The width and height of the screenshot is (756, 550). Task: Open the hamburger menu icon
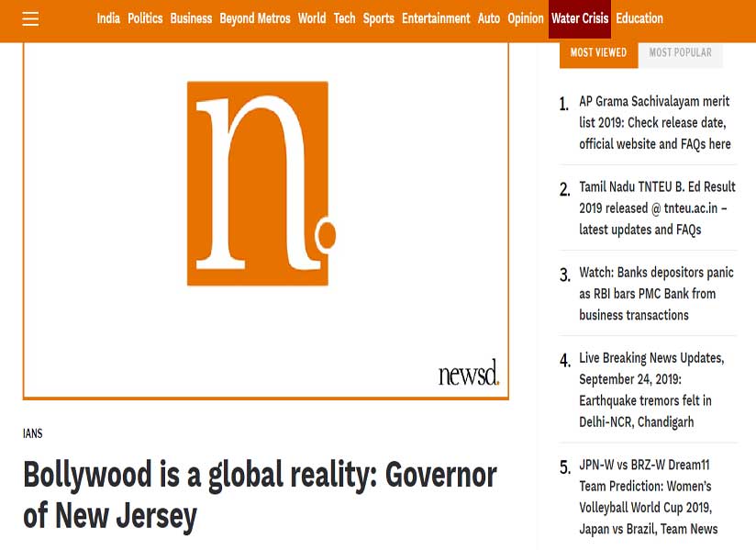[x=30, y=18]
